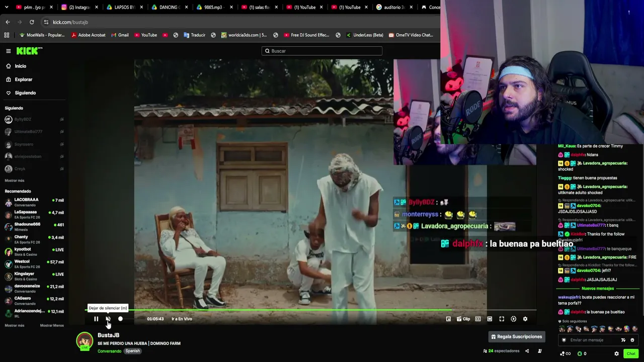Reload the page in browser
Viewport: 644px width, 362px height.
coord(32,22)
